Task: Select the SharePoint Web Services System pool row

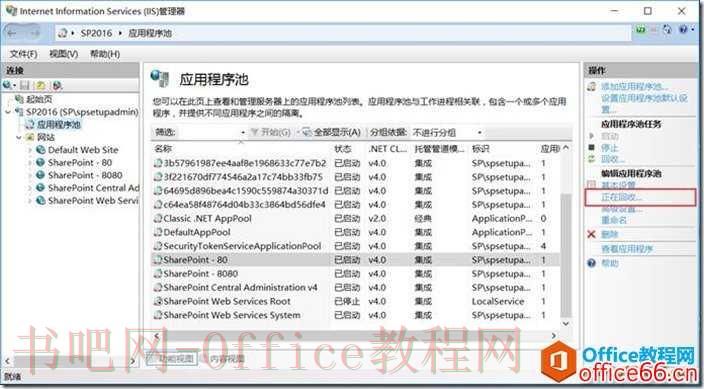Action: 356,315
